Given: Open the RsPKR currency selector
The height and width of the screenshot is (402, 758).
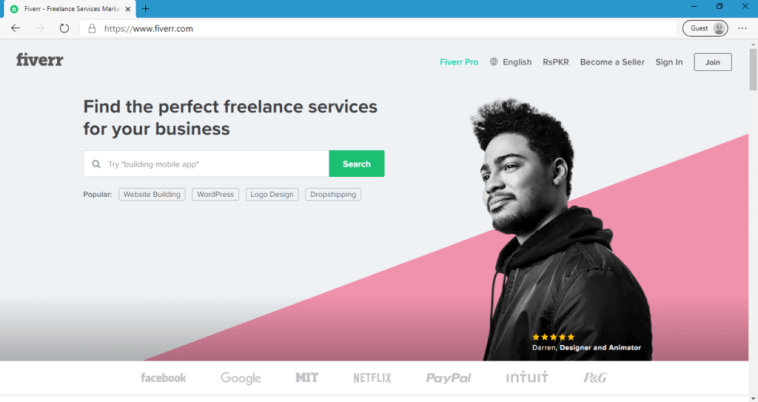Looking at the screenshot, I should point(555,62).
